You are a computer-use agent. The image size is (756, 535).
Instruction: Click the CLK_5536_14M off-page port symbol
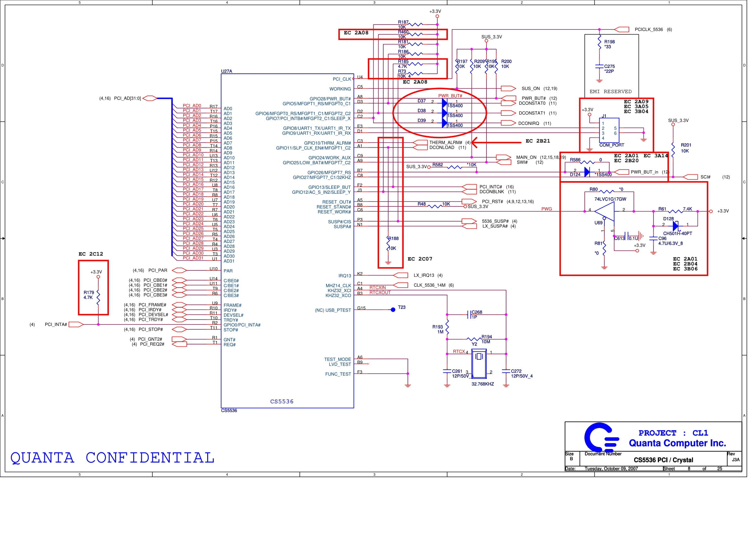coord(401,285)
